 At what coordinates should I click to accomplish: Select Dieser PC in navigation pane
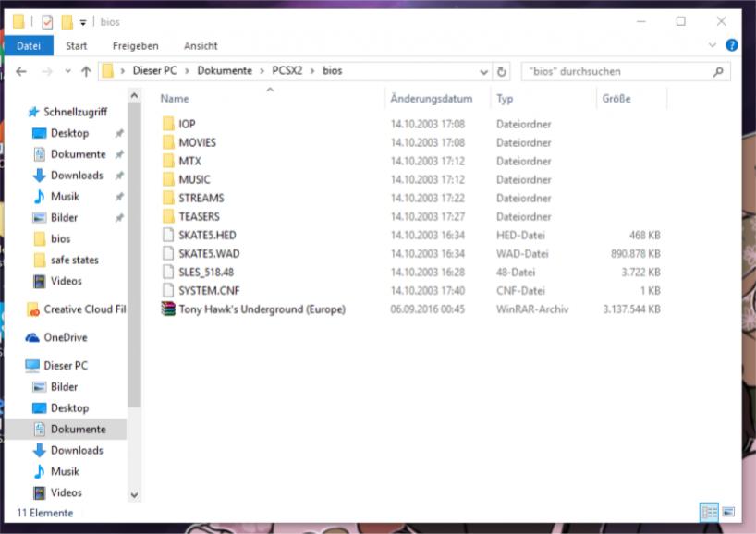point(66,366)
